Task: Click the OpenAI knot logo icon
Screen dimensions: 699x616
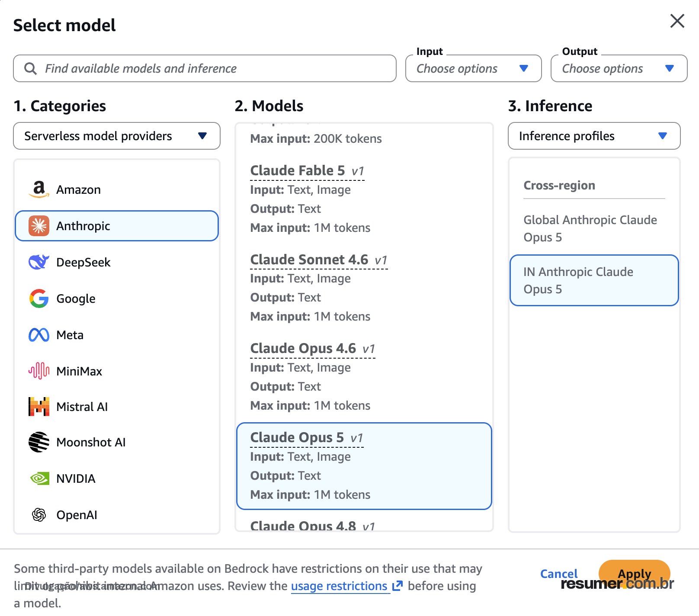Action: [39, 515]
